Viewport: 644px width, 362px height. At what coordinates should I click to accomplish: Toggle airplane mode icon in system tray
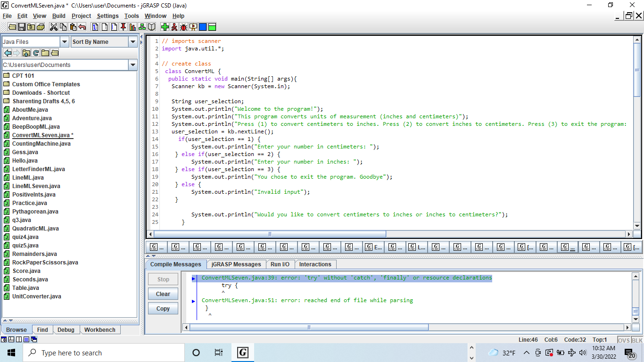(x=572, y=353)
